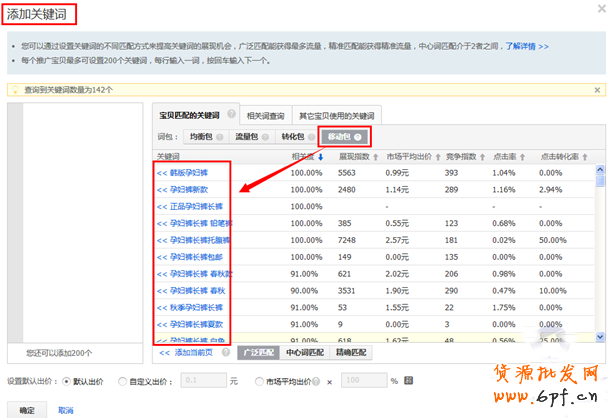Select the 默认出价 radio button
The height and width of the screenshot is (418, 608).
(x=67, y=381)
